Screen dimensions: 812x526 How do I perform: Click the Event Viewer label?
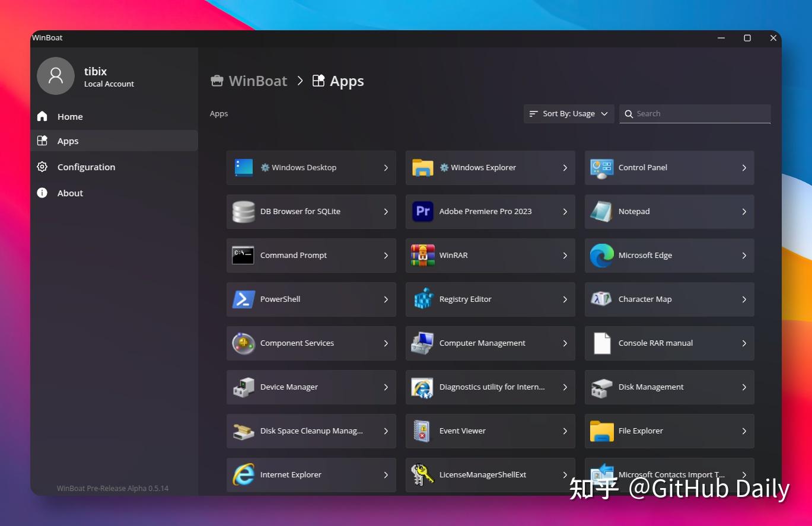(462, 431)
